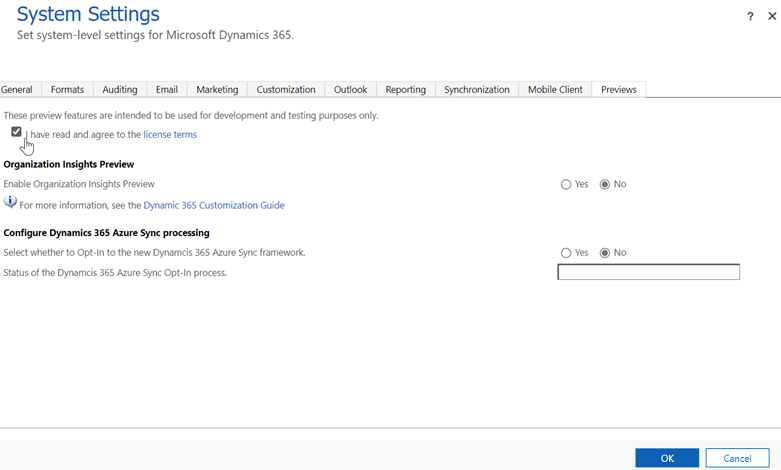Open the license terms link
This screenshot has height=470, width=781.
[x=170, y=135]
